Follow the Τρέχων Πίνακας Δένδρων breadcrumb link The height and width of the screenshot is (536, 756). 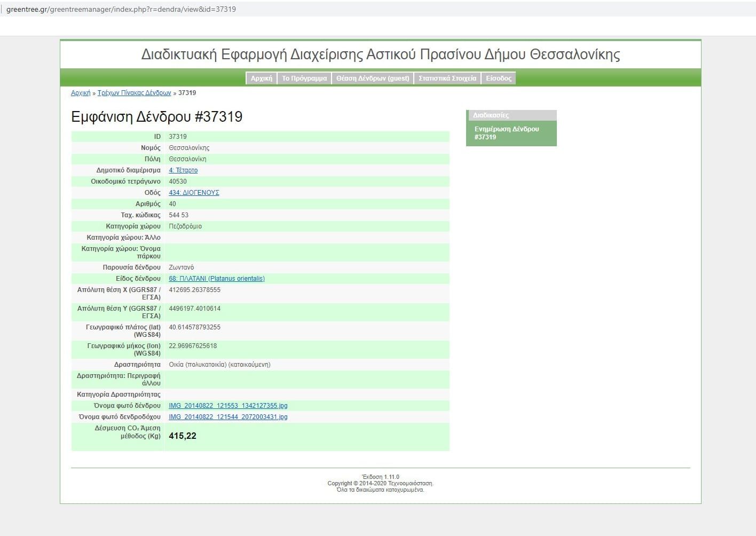pyautogui.click(x=134, y=93)
